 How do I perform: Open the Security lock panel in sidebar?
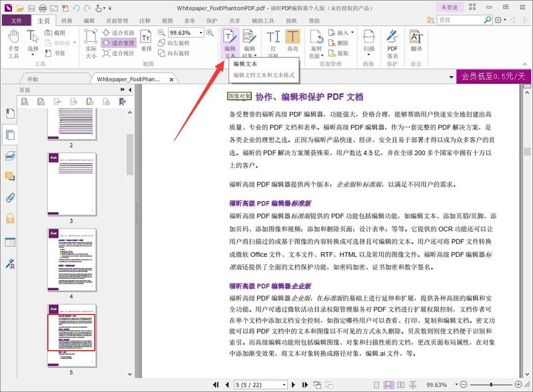pyautogui.click(x=10, y=219)
